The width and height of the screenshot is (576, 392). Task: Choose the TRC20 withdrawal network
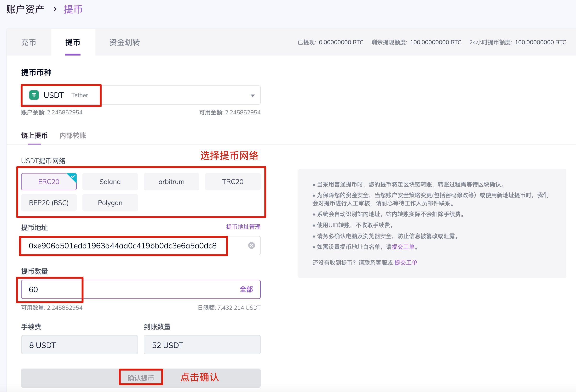tap(232, 182)
